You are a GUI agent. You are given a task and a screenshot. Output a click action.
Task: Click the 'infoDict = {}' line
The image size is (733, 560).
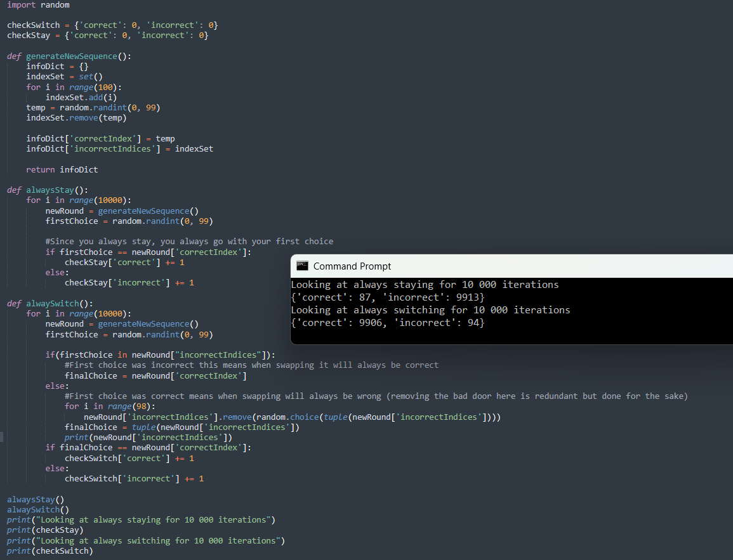click(x=58, y=67)
